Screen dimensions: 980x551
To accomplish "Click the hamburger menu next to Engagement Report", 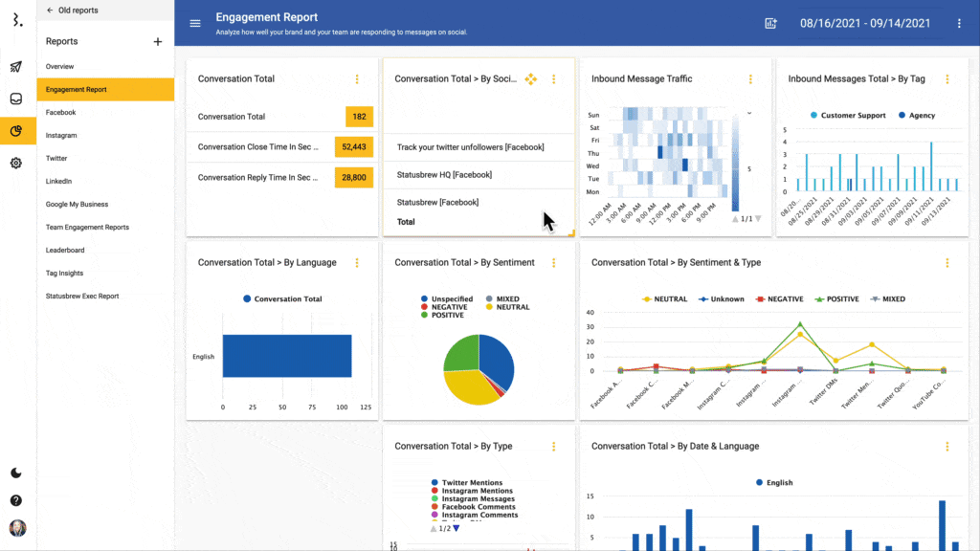I will pos(195,24).
